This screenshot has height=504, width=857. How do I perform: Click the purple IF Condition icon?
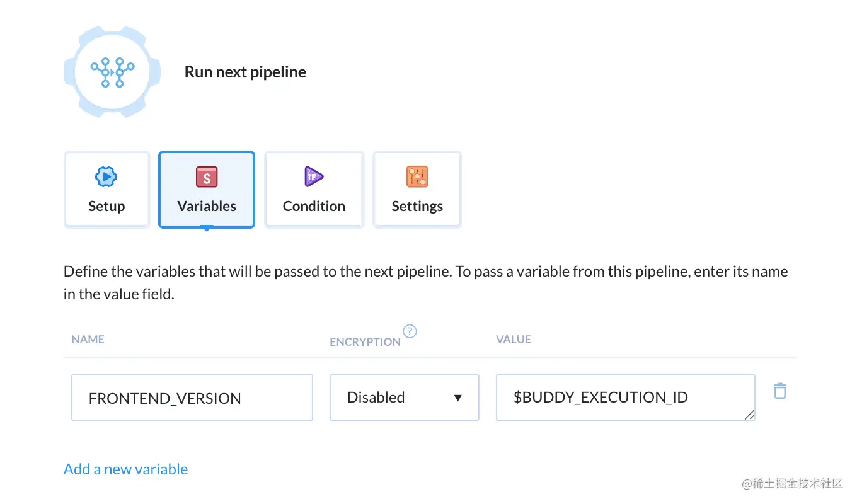[314, 177]
